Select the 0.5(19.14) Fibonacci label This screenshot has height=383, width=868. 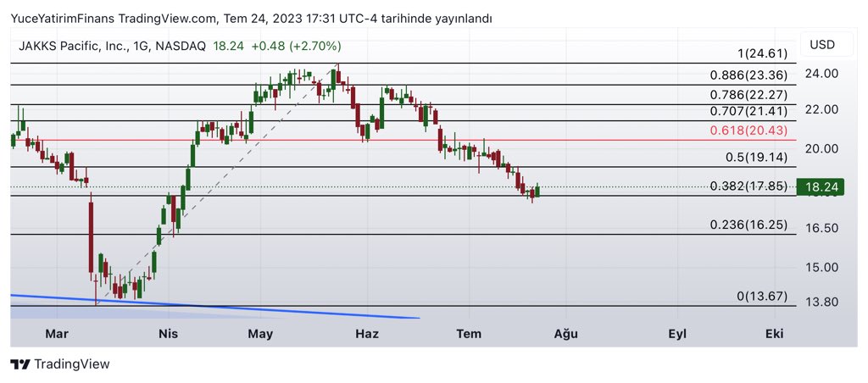pyautogui.click(x=757, y=158)
